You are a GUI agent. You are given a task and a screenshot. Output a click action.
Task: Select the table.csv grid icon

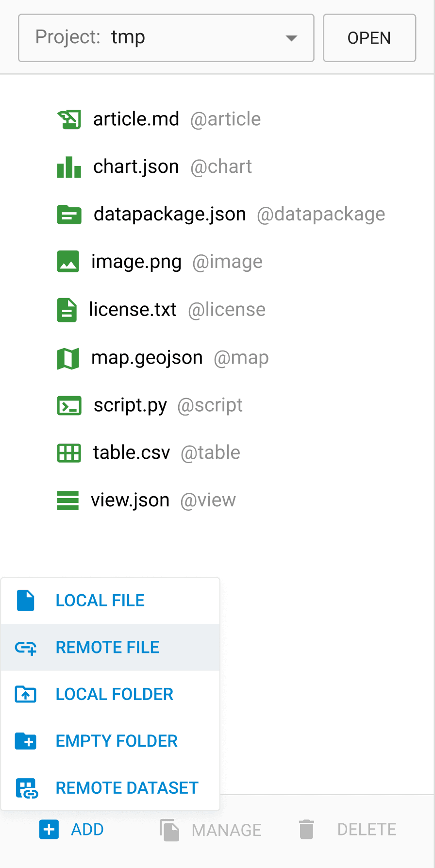[x=69, y=453]
